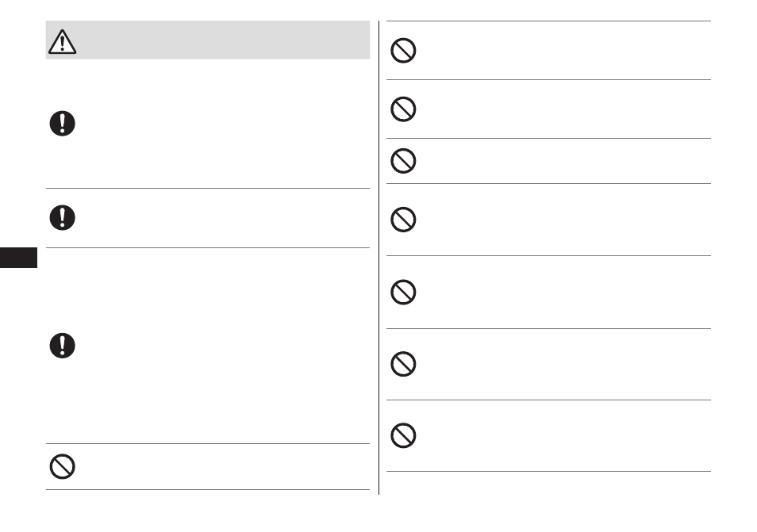
Task: Click the fourth prohibition icon in right column
Action: click(403, 220)
